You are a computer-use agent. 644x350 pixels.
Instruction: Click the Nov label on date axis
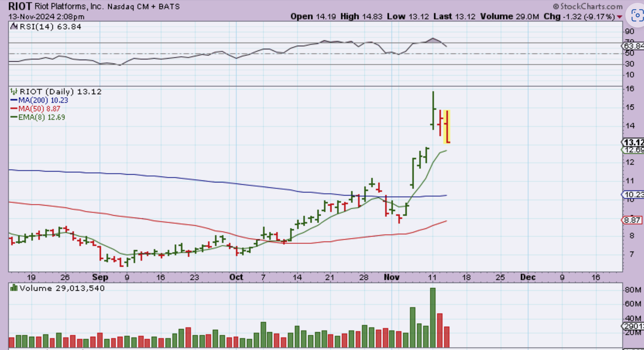click(391, 277)
